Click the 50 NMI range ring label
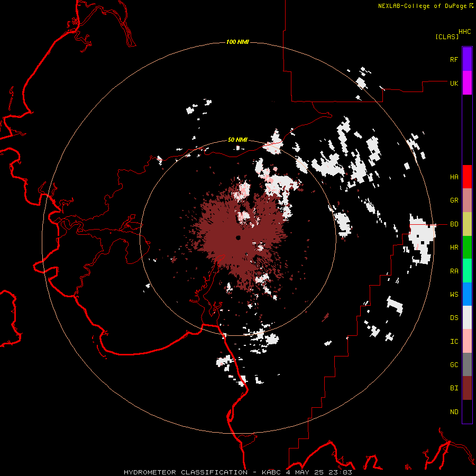Screen dimensions: 476x476 tap(237, 140)
